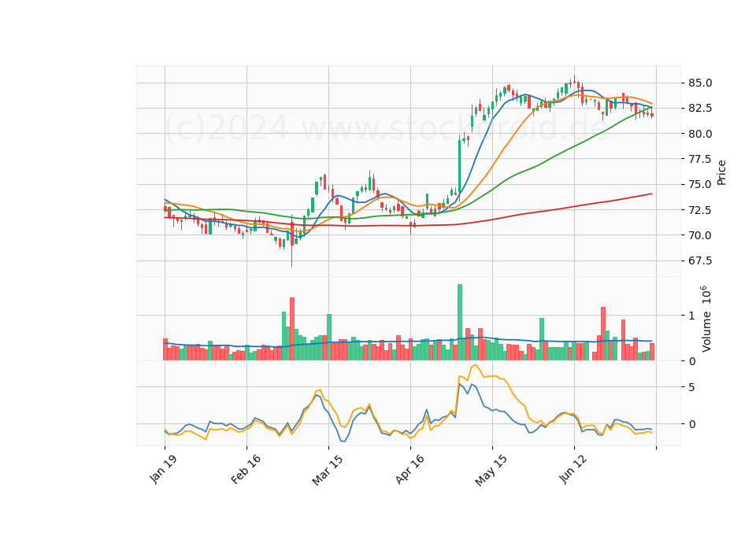Image resolution: width=756 pixels, height=543 pixels.
Task: Click the 70.0 price axis label
Action: tap(699, 235)
